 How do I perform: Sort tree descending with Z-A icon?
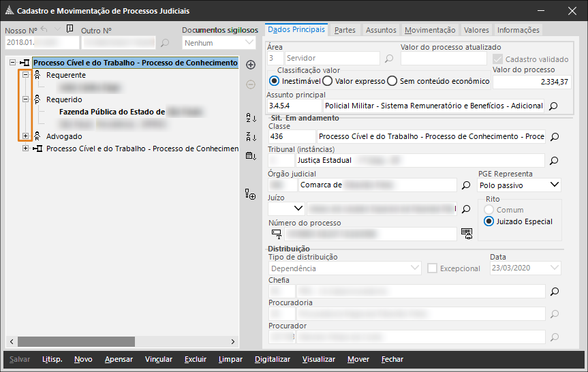tap(250, 137)
